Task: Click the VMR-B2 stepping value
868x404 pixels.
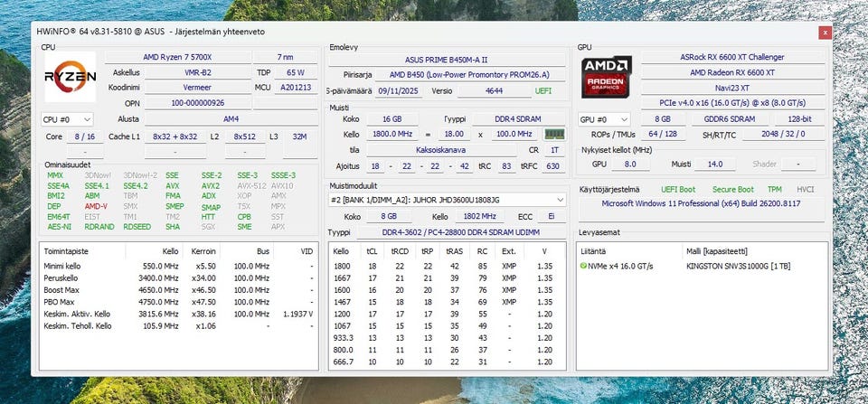Action: point(198,72)
